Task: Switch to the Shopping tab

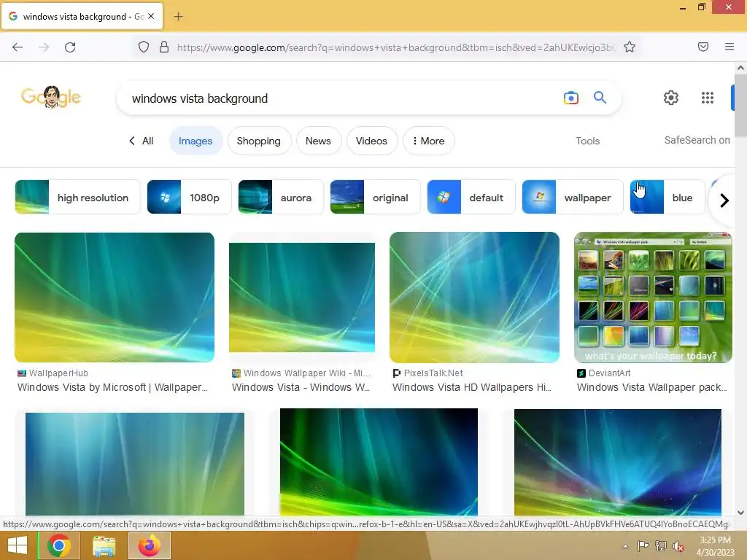Action: tap(259, 141)
